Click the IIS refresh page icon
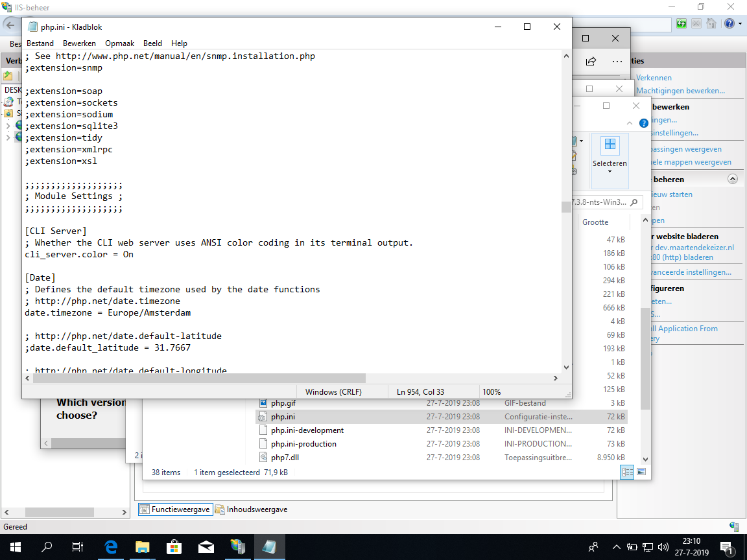The width and height of the screenshot is (747, 560). click(682, 24)
